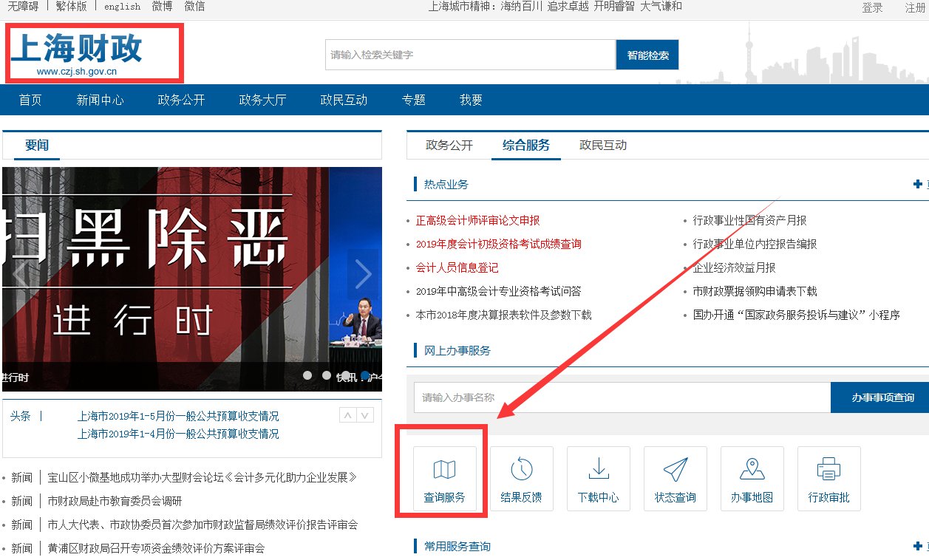The image size is (929, 560).
Task: Click the 智能检索 search button
Action: click(x=647, y=54)
